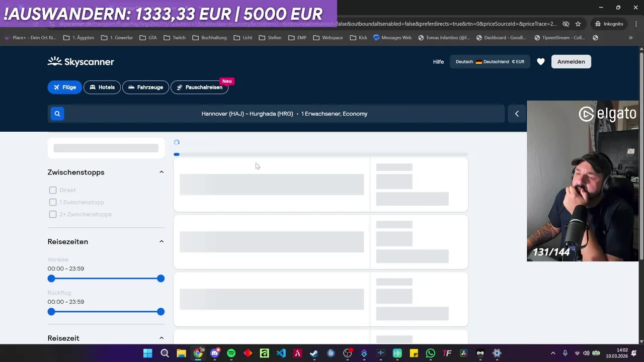Click the microphone tray icon

pyautogui.click(x=565, y=353)
